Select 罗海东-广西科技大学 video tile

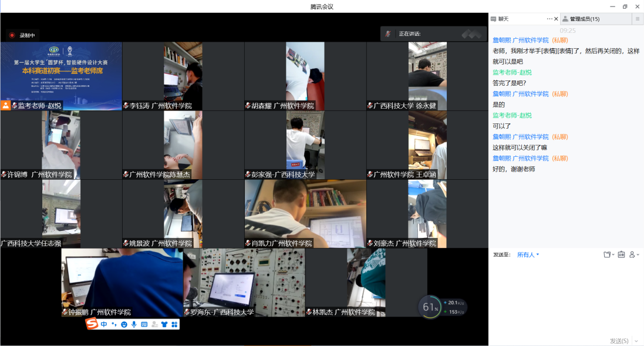coord(244,283)
